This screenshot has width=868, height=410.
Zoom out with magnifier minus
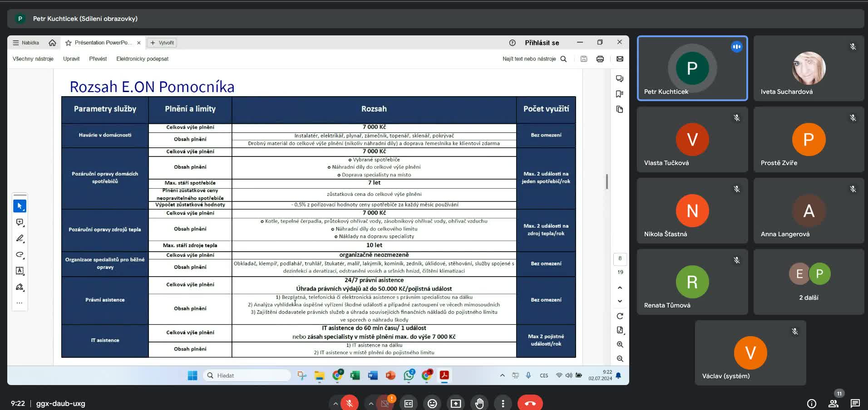coord(620,359)
